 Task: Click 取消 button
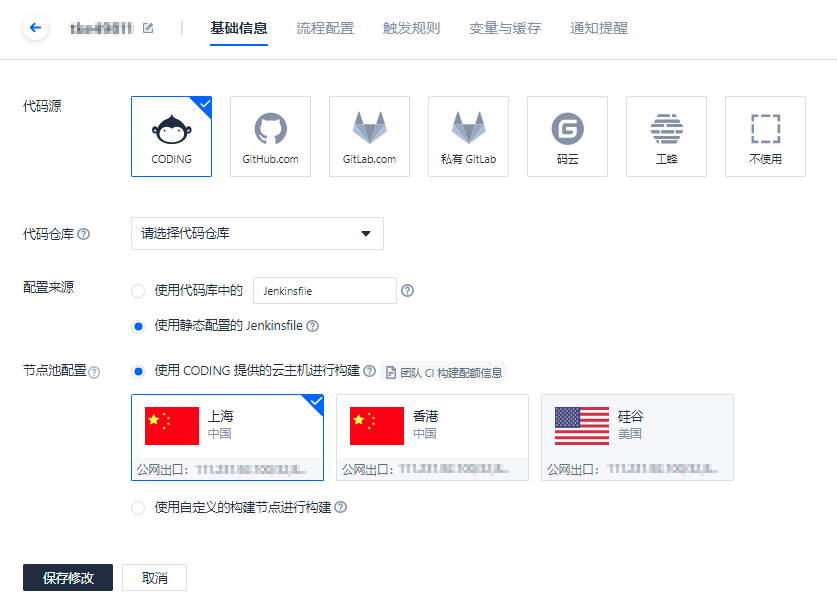(154, 578)
